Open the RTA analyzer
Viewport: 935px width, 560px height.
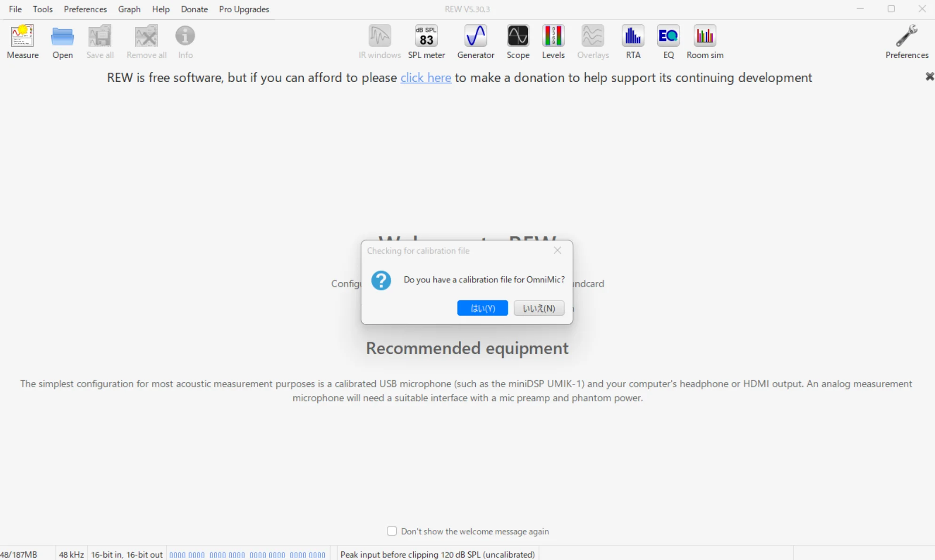(x=633, y=41)
